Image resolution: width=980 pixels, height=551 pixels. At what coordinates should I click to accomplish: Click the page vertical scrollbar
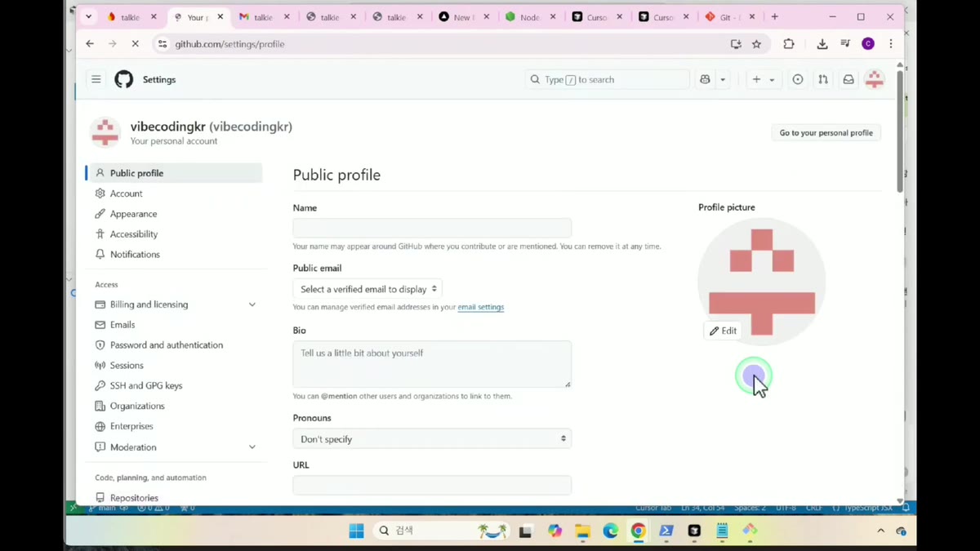click(x=900, y=131)
